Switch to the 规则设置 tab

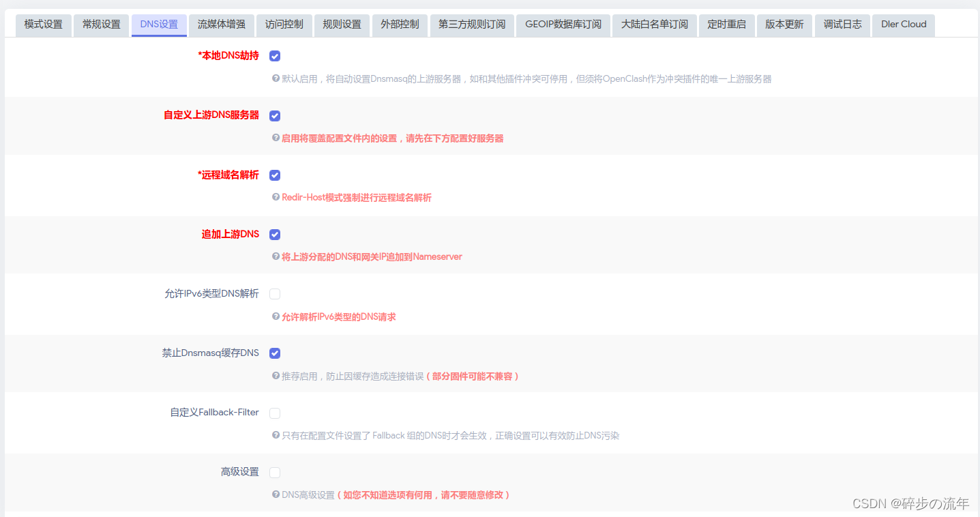pyautogui.click(x=342, y=25)
